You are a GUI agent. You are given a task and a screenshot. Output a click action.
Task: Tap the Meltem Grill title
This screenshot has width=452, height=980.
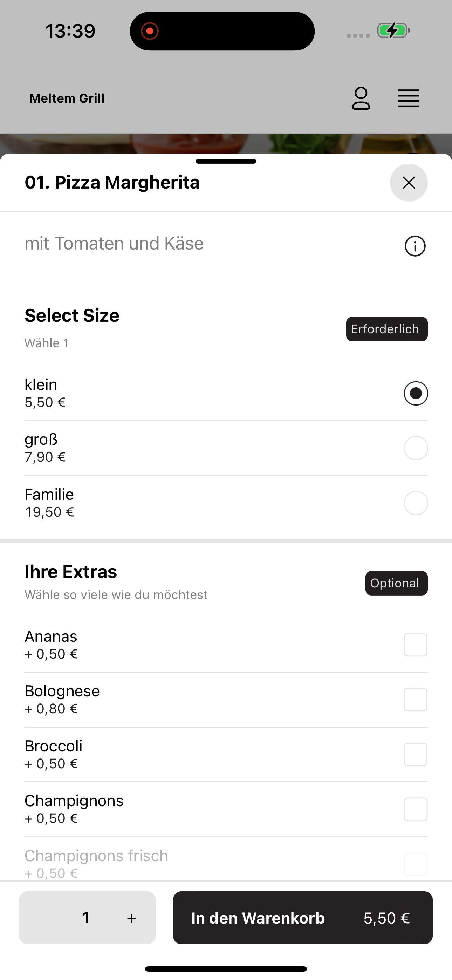[x=67, y=98]
